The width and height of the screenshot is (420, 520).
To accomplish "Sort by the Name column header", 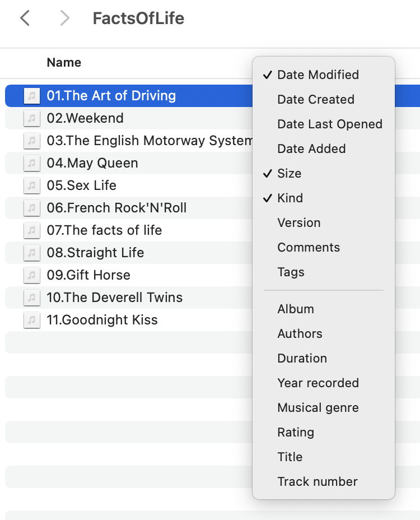I will 64,63.
